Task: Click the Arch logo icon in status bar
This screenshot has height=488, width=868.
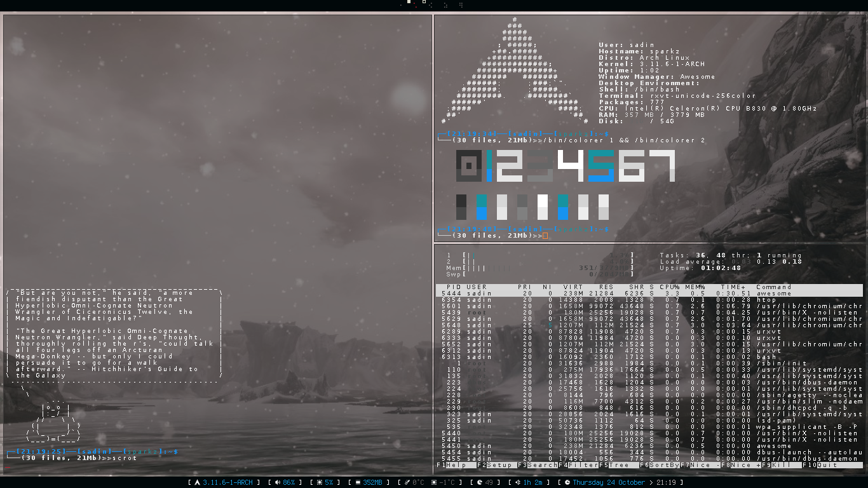Action: click(x=197, y=482)
